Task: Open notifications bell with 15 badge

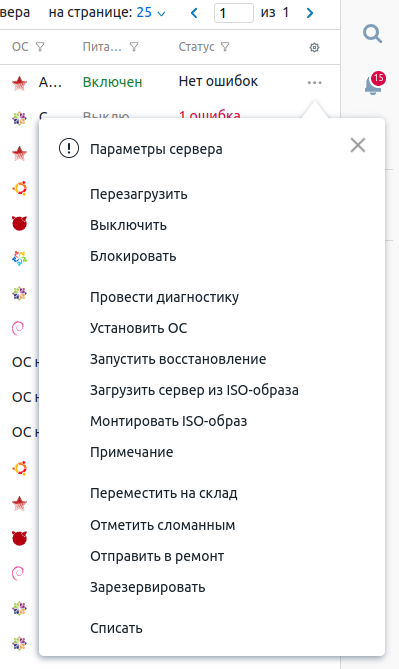Action: pyautogui.click(x=374, y=84)
